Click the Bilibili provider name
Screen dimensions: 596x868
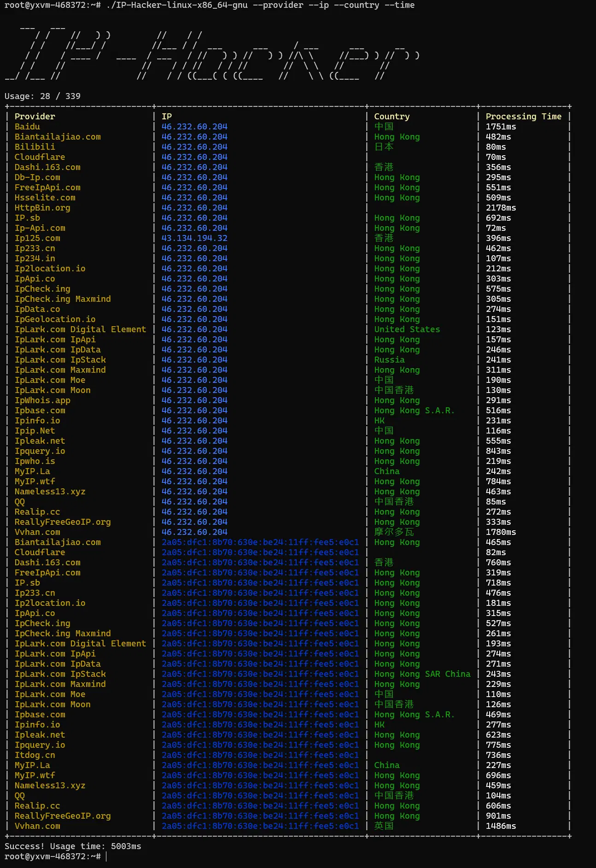click(x=35, y=147)
